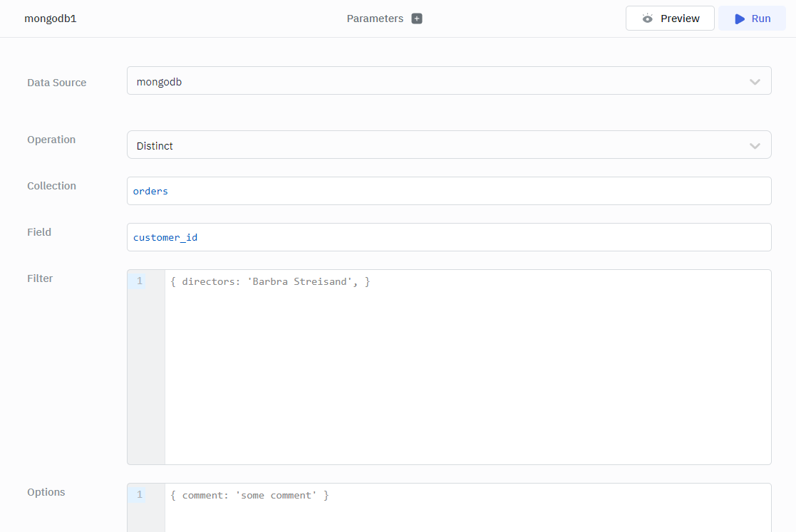Expand the Operation chevron arrow

tap(755, 146)
